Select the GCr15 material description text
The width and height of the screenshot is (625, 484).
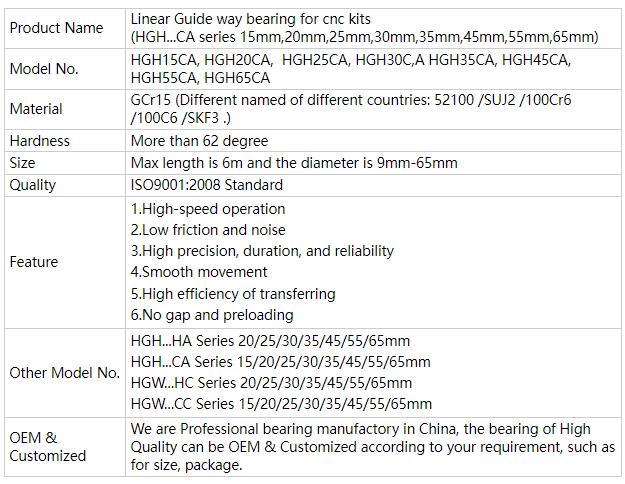[350, 108]
